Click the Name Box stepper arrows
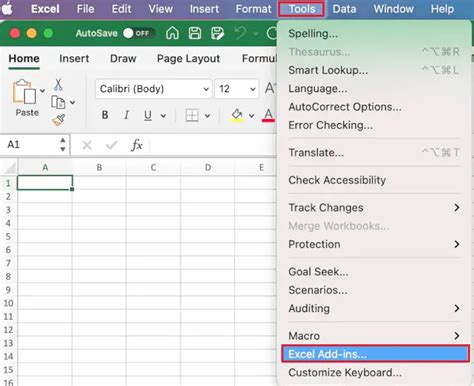The width and height of the screenshot is (474, 386). tap(63, 145)
